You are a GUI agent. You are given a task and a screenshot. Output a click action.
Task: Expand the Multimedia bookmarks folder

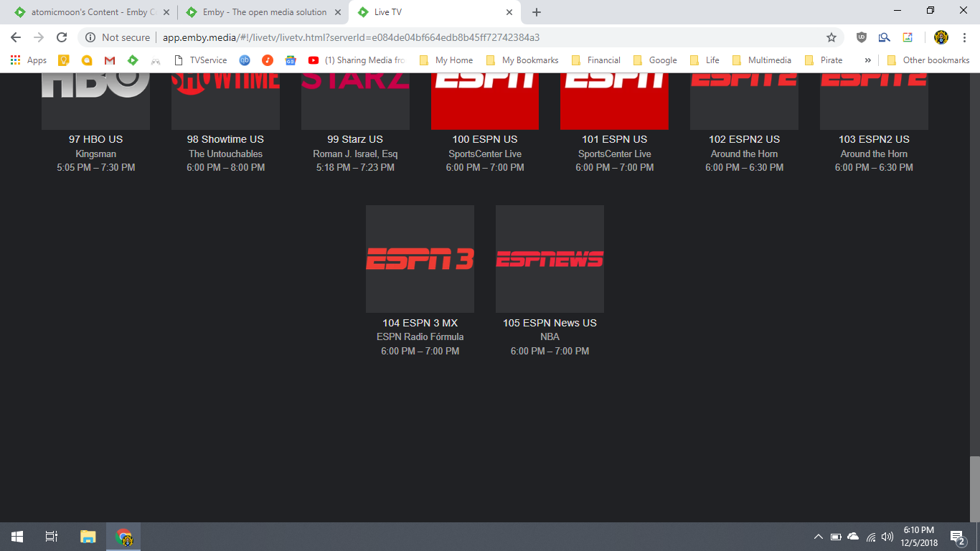coord(763,60)
